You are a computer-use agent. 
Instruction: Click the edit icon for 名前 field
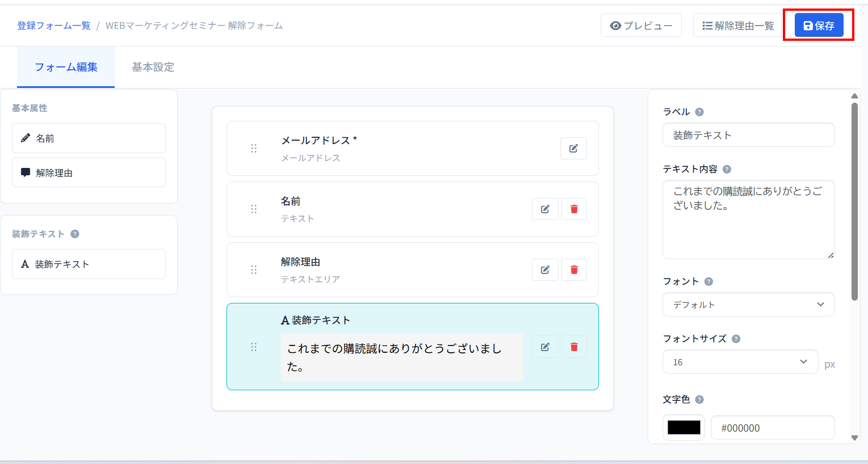(545, 209)
